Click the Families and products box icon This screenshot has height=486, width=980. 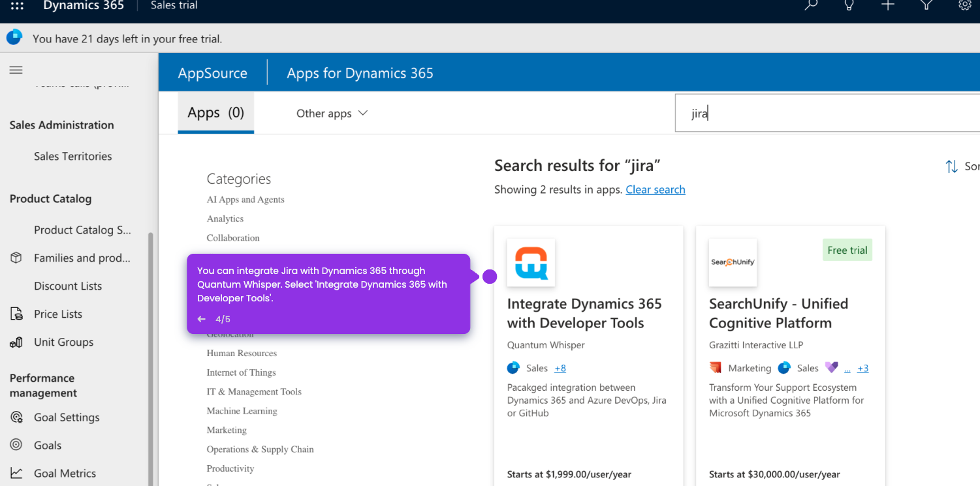click(x=16, y=258)
